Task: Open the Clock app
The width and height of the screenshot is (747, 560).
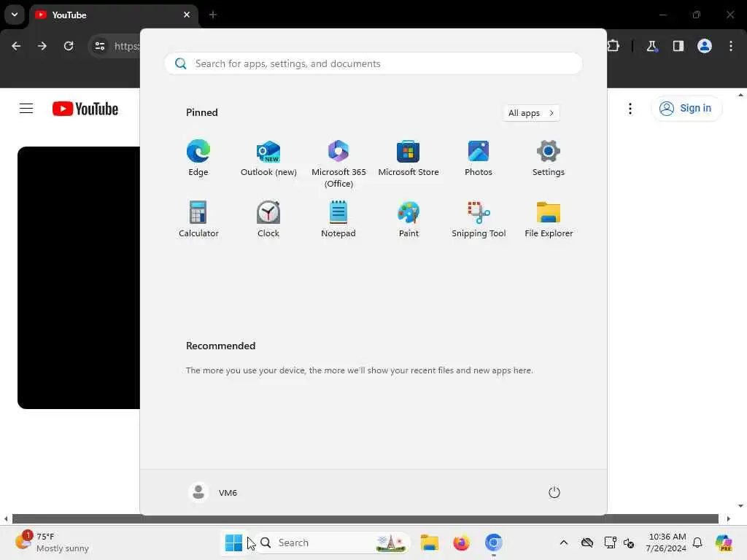Action: click(268, 219)
